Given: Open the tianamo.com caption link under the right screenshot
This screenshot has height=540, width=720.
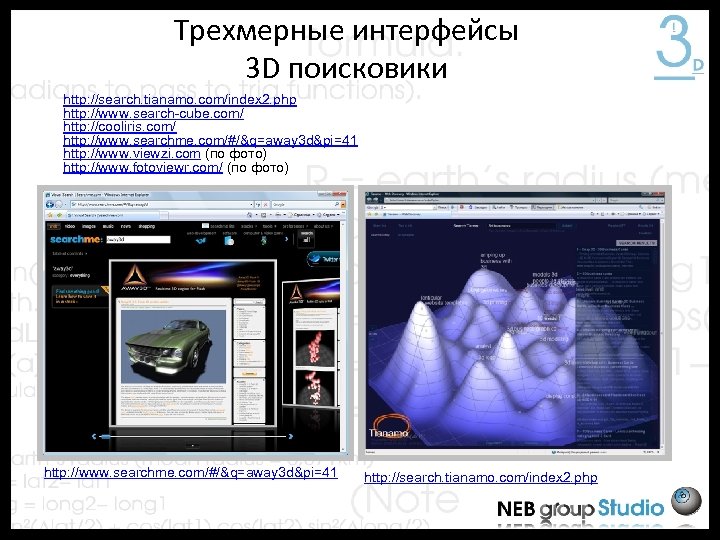Looking at the screenshot, I should coord(481,478).
